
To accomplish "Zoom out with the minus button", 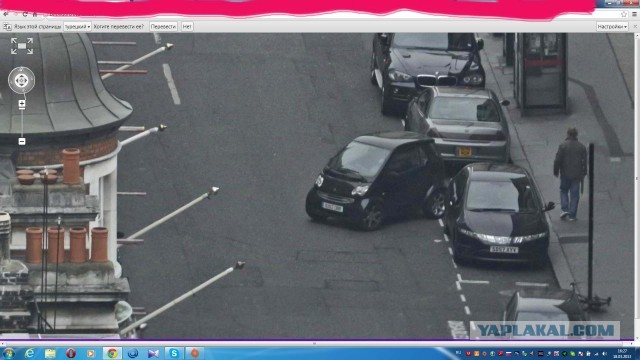I will point(22,141).
